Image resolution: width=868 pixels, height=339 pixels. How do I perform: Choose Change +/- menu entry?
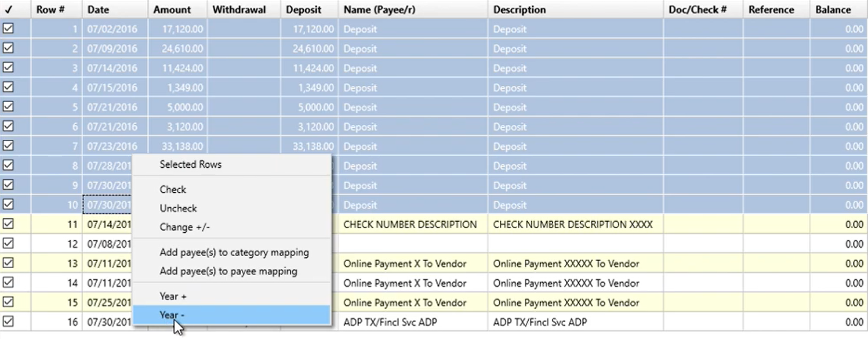pos(232,227)
